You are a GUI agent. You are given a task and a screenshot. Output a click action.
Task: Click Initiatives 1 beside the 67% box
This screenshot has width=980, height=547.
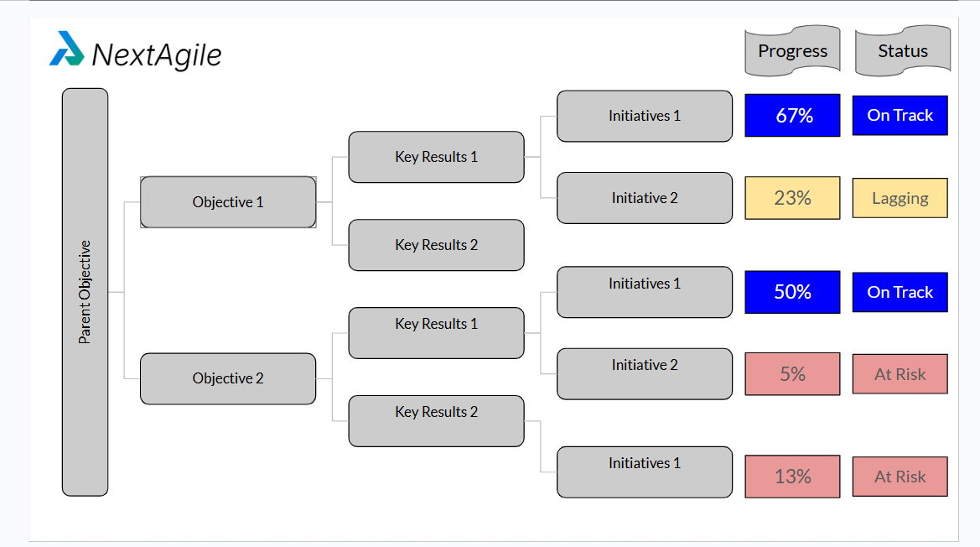tap(645, 116)
